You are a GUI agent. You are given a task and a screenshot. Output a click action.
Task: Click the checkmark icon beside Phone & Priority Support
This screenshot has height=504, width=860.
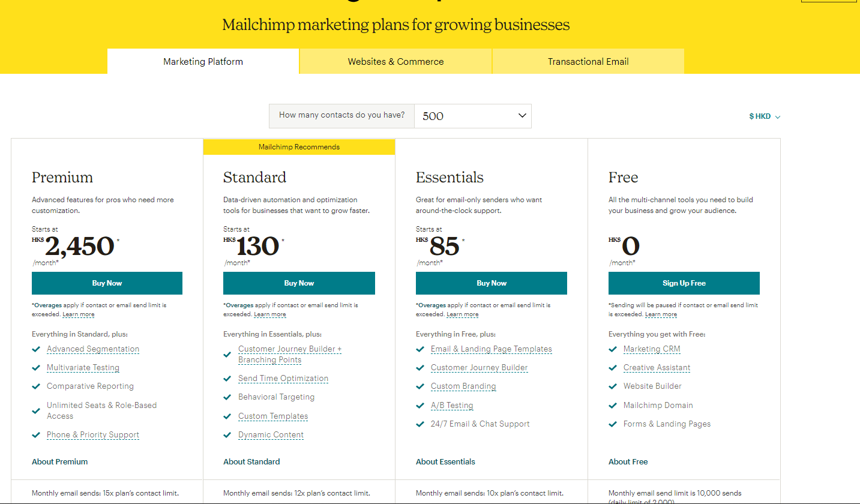point(37,435)
